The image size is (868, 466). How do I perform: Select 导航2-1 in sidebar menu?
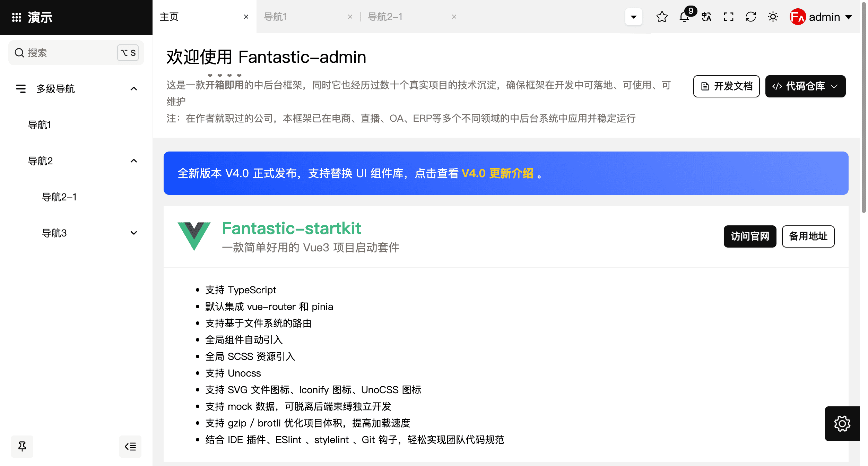59,197
